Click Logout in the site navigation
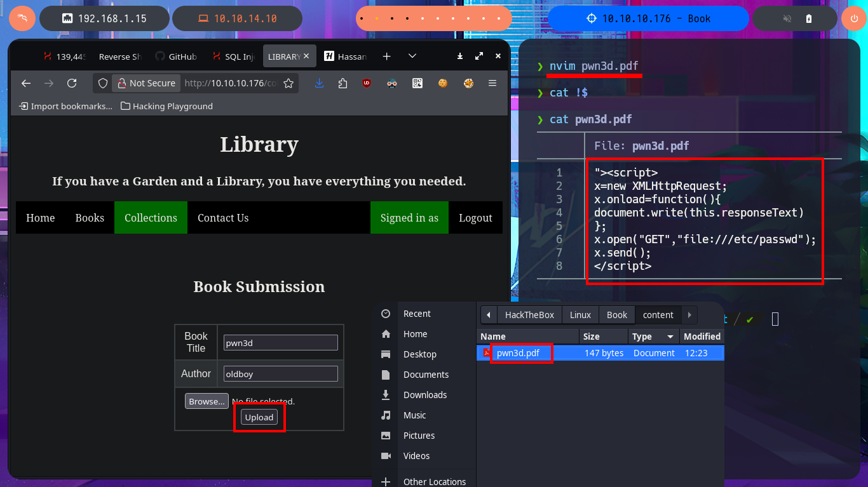 (475, 218)
